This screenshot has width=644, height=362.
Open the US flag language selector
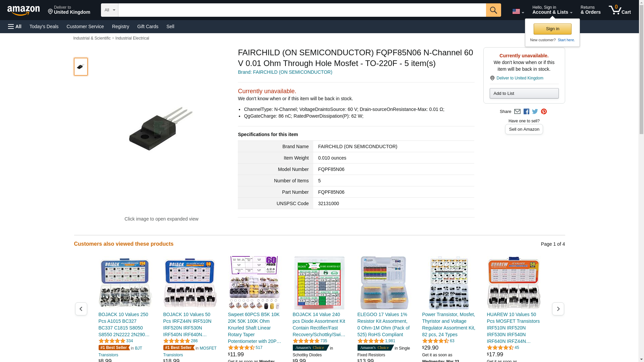coord(518,12)
